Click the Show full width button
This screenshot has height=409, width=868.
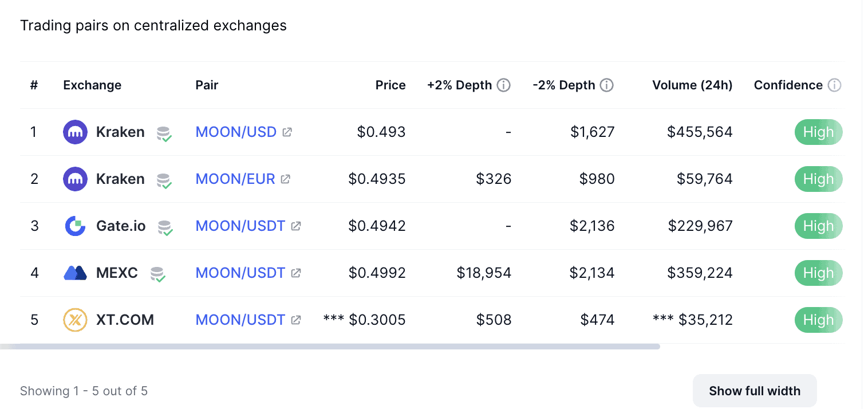[755, 391]
